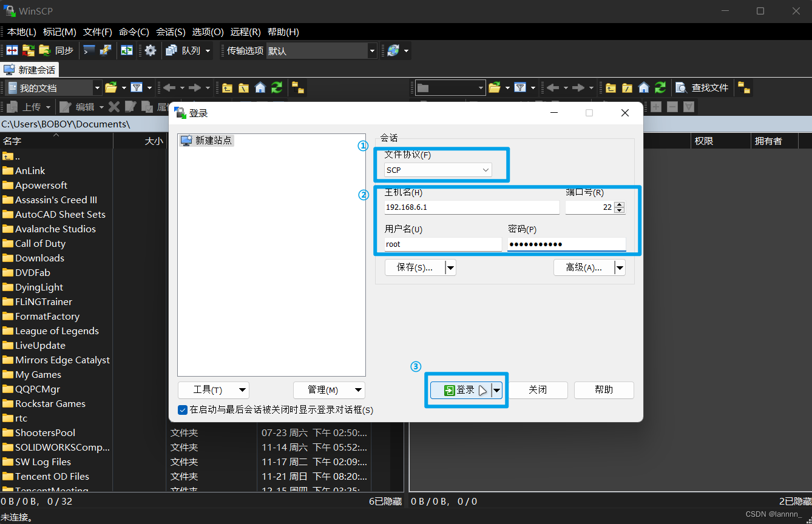Click the local panel back arrow

[x=169, y=88]
